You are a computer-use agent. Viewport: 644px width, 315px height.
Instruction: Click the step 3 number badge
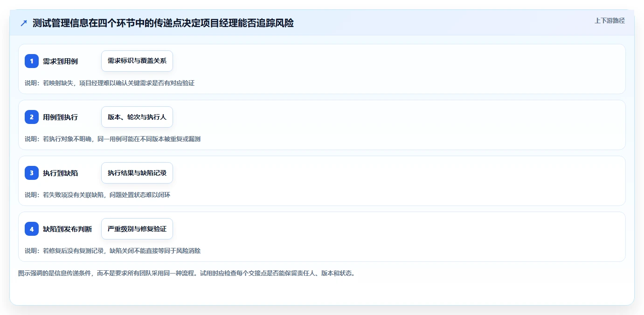coord(32,173)
